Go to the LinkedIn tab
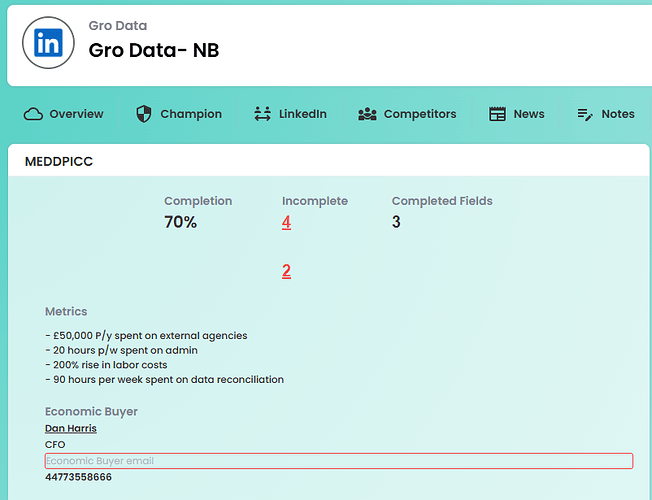652x500 pixels. 291,114
